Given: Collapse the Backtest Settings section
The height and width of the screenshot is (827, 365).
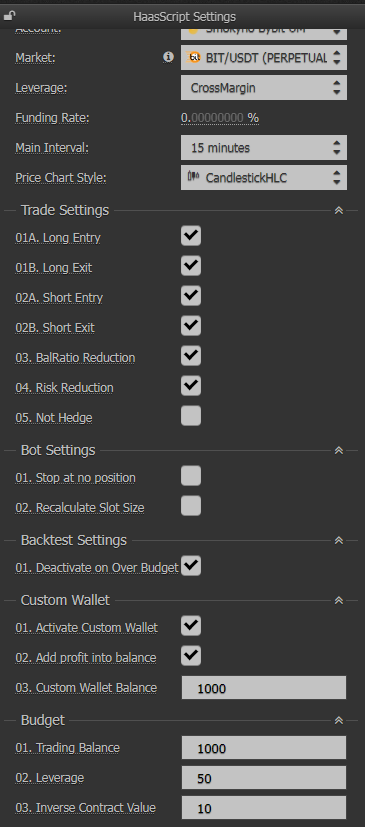Looking at the screenshot, I should (339, 541).
